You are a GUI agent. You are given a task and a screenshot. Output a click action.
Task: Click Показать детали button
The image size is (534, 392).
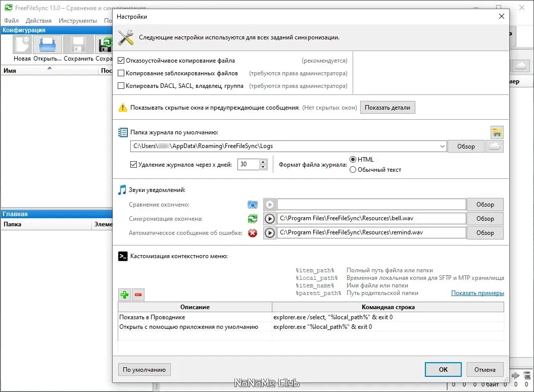point(387,108)
